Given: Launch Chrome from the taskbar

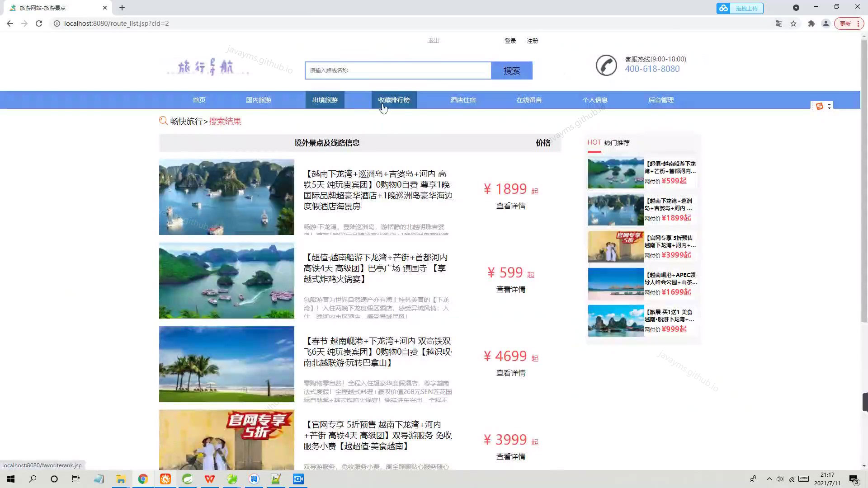Looking at the screenshot, I should 143,479.
